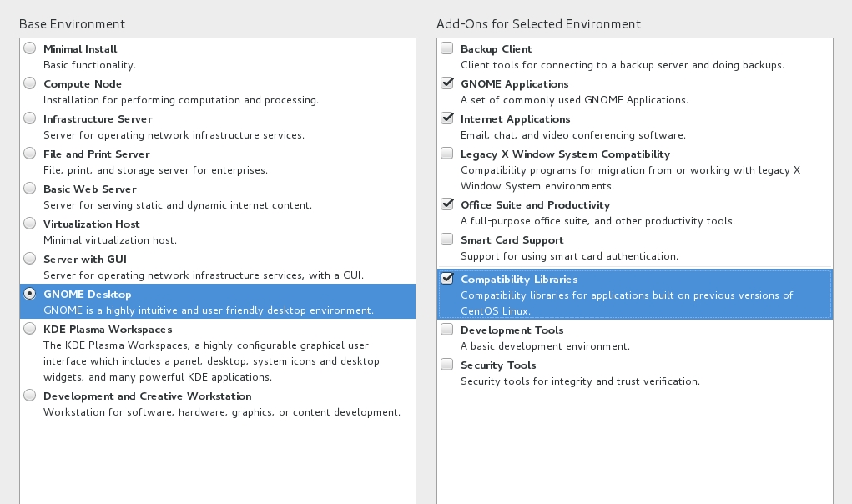Click Development and Creative Workstation title

pos(147,396)
